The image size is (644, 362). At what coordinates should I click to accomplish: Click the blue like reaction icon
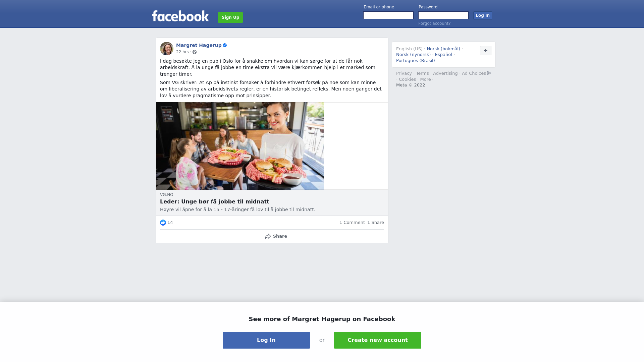pos(163,223)
